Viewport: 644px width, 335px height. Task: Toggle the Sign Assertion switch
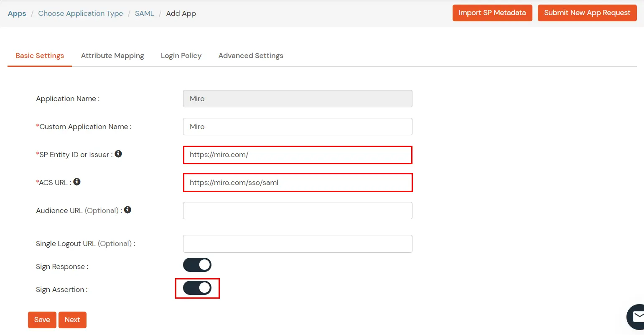click(x=197, y=288)
